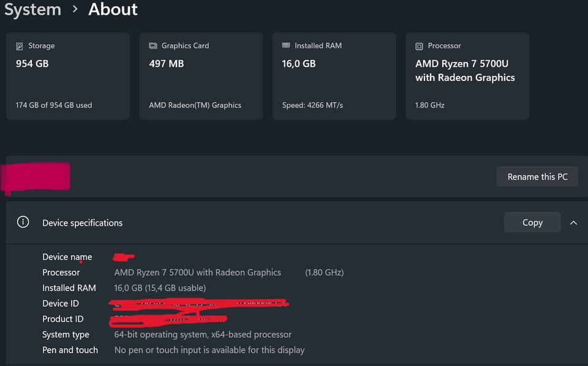This screenshot has height=366, width=588.
Task: Click the Processor chip icon
Action: point(419,46)
